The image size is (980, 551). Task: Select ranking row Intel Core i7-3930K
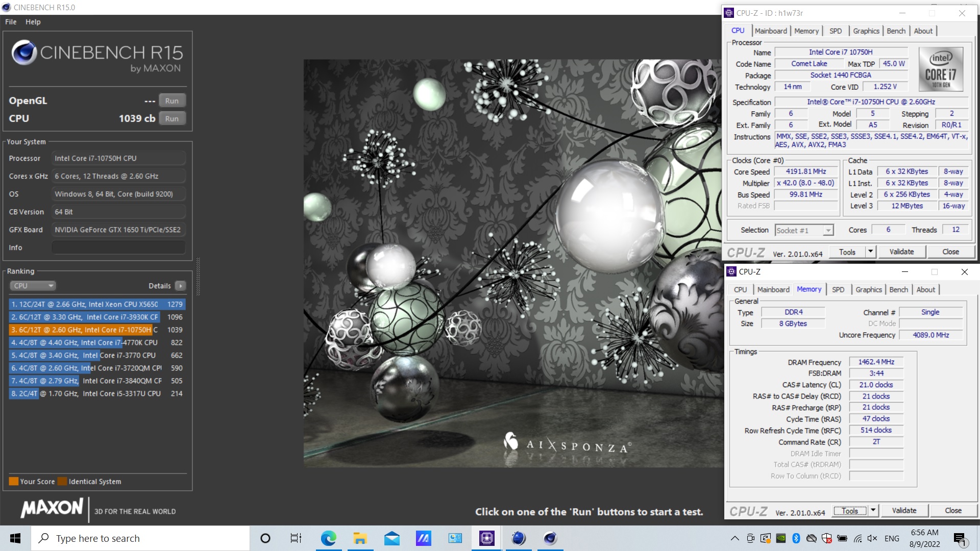(97, 317)
